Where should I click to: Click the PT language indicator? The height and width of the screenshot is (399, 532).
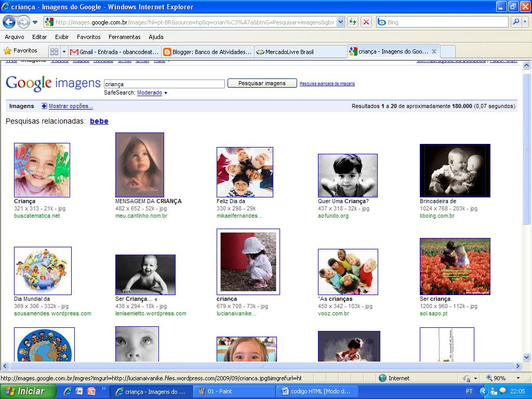469,391
